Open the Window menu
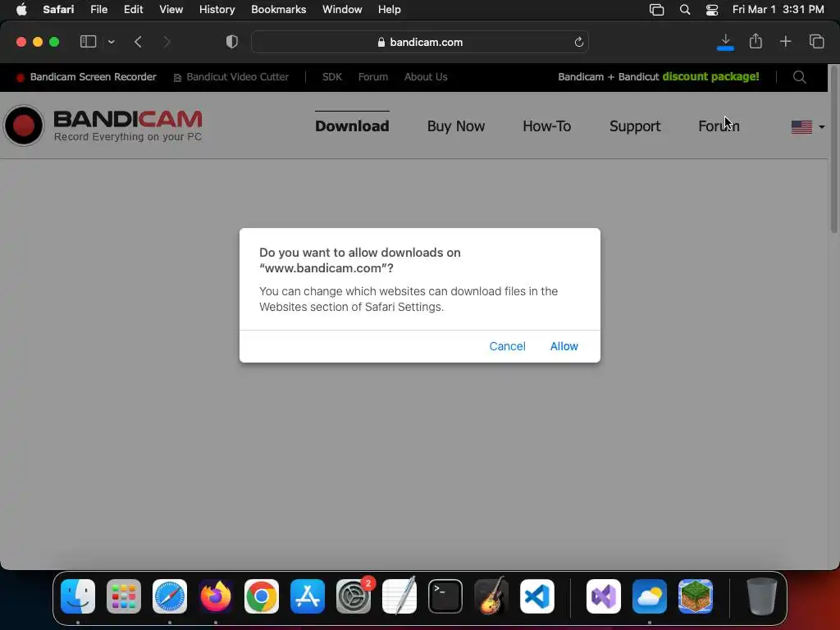This screenshot has height=630, width=840. tap(342, 10)
